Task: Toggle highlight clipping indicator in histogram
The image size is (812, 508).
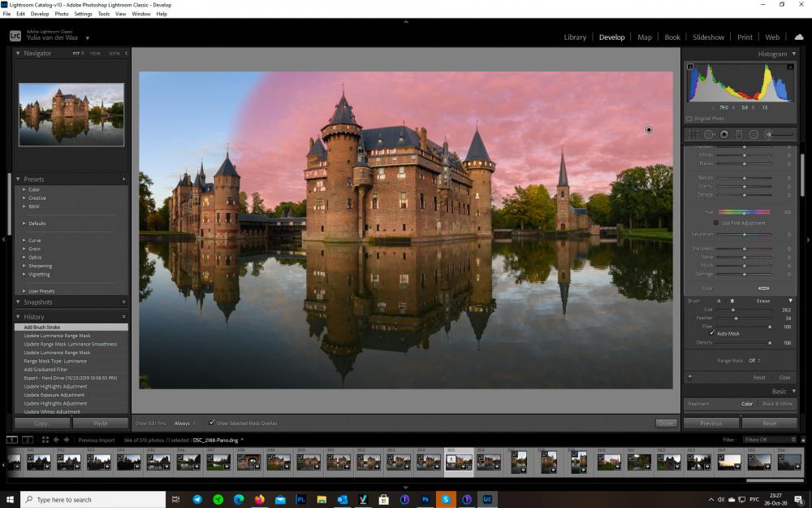Action: click(x=790, y=67)
